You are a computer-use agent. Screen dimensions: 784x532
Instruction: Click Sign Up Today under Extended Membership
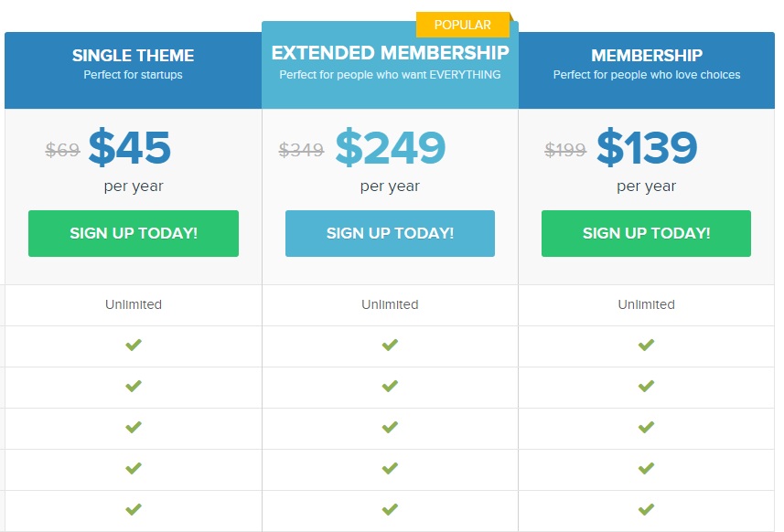pos(390,233)
